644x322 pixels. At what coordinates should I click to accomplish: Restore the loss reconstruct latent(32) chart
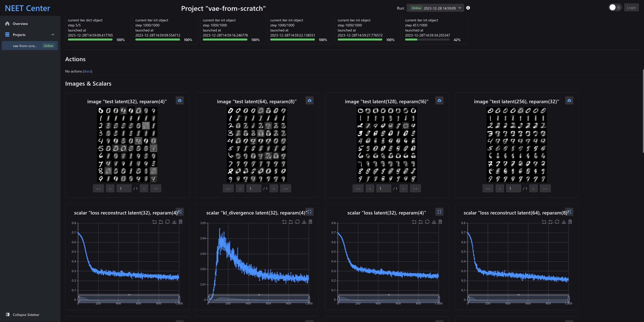[x=167, y=222]
